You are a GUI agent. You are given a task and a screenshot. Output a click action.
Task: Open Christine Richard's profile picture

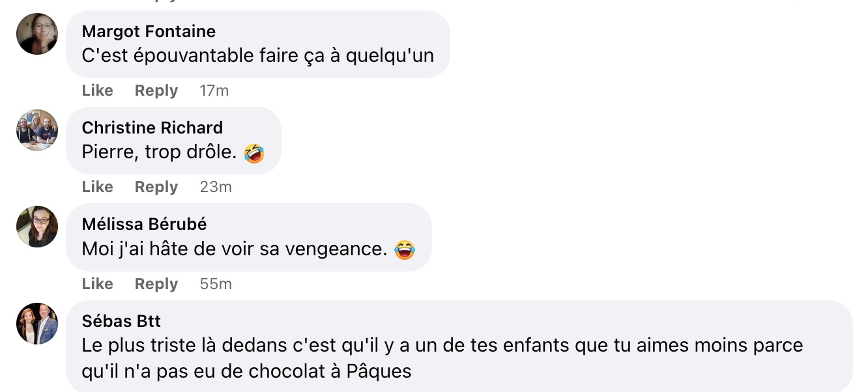pos(37,130)
